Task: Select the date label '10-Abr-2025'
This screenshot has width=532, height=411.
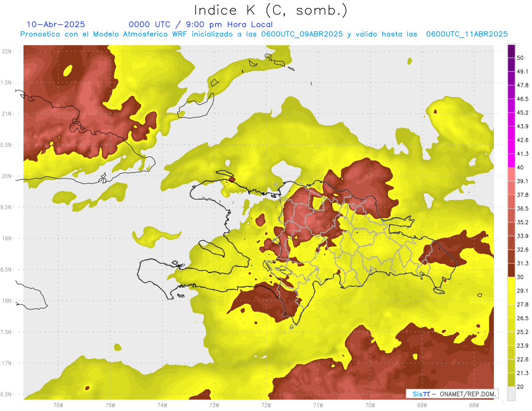Action: pos(56,24)
